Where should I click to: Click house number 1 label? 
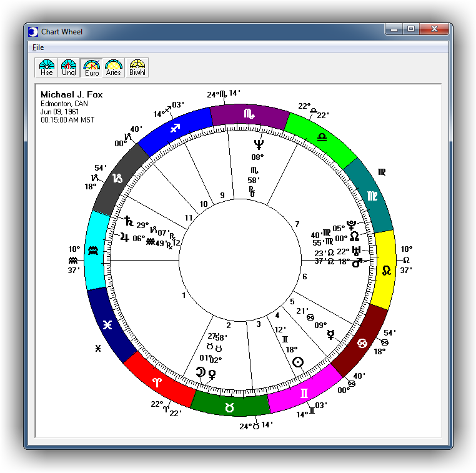(x=184, y=295)
